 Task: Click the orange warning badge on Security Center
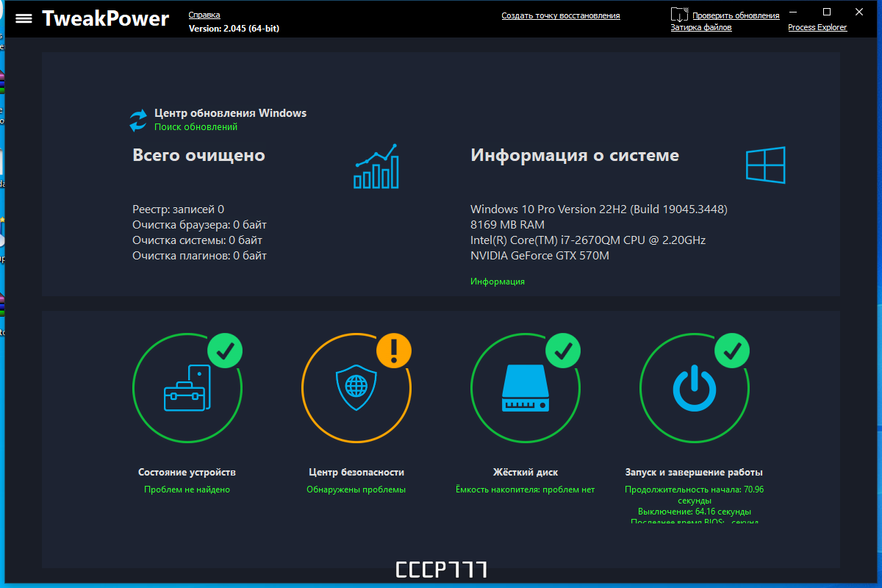coord(394,351)
